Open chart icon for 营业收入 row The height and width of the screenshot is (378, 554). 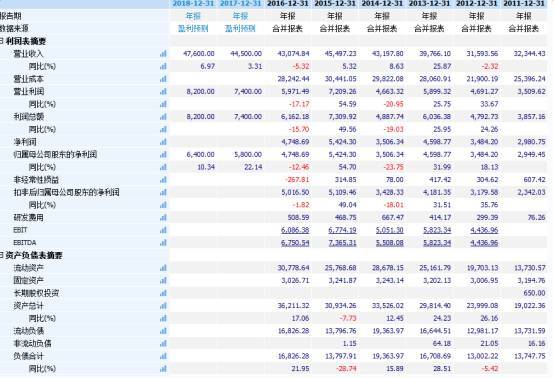point(163,54)
